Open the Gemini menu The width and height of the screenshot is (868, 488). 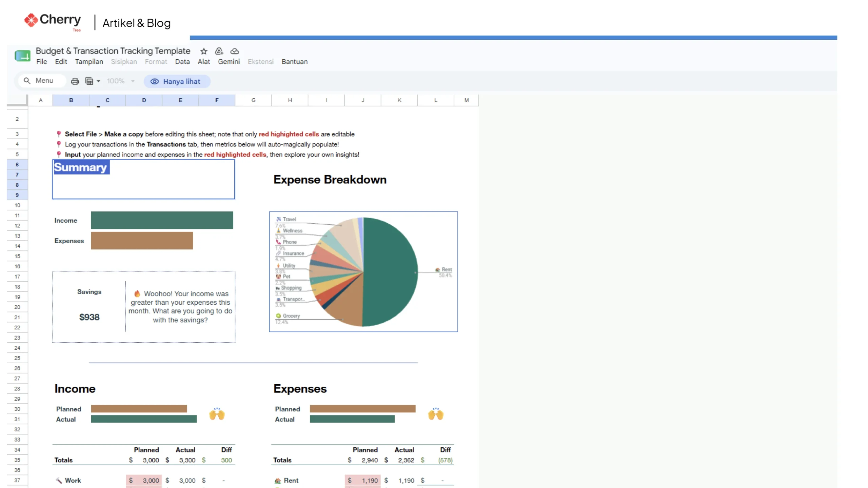pos(229,62)
